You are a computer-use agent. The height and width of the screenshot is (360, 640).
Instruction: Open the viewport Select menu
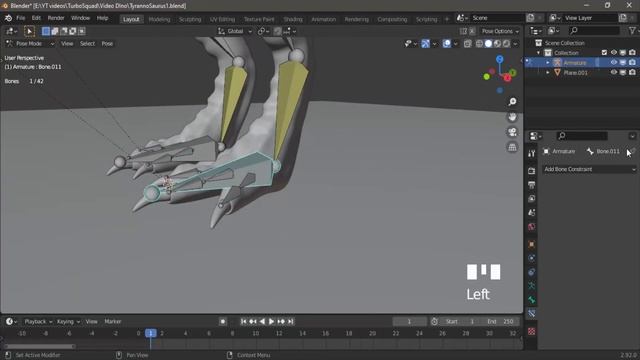87,44
